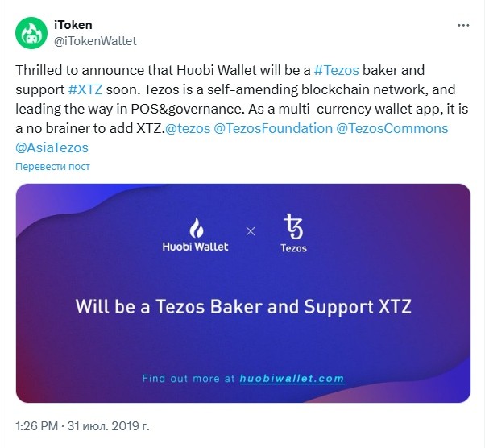
Task: Click the Huobi Wallet text label in banner
Action: (195, 247)
